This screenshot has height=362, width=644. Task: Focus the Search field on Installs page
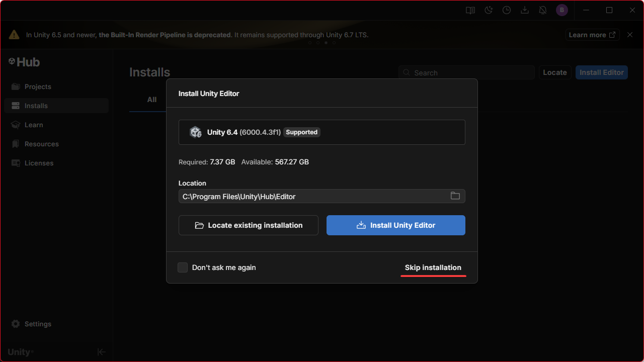pyautogui.click(x=466, y=72)
